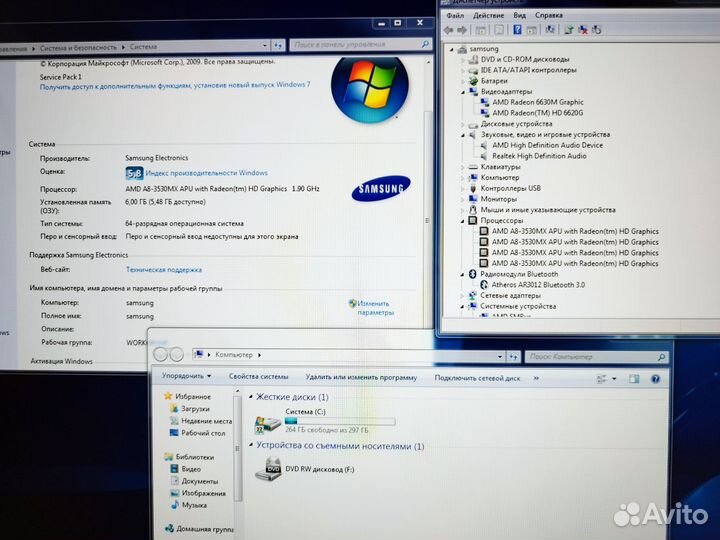The image size is (720, 540).
Task: Select Realtek High Definition Audio device
Action: [x=539, y=156]
